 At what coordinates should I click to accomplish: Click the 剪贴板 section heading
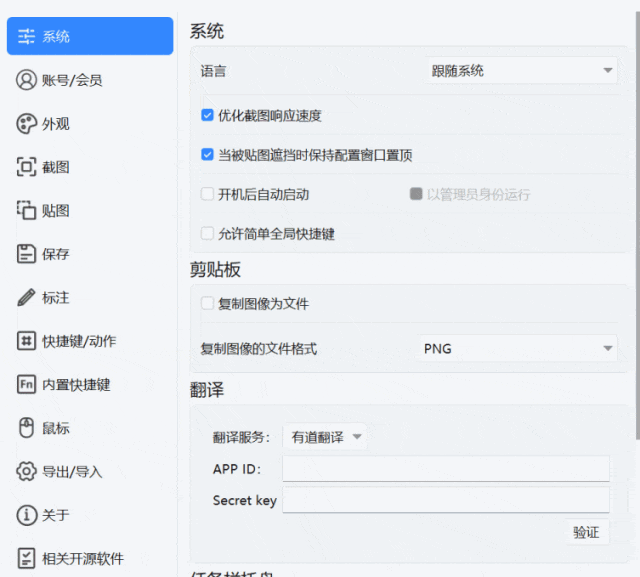coord(215,269)
